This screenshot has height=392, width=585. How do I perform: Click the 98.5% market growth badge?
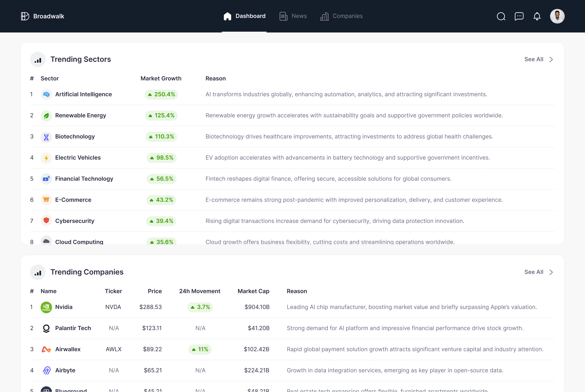pos(162,157)
